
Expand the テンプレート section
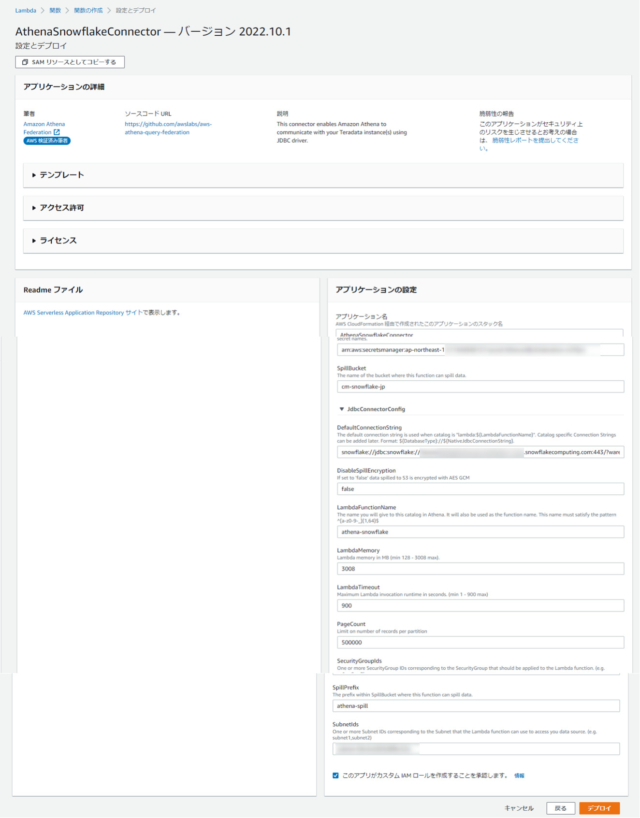tap(323, 175)
